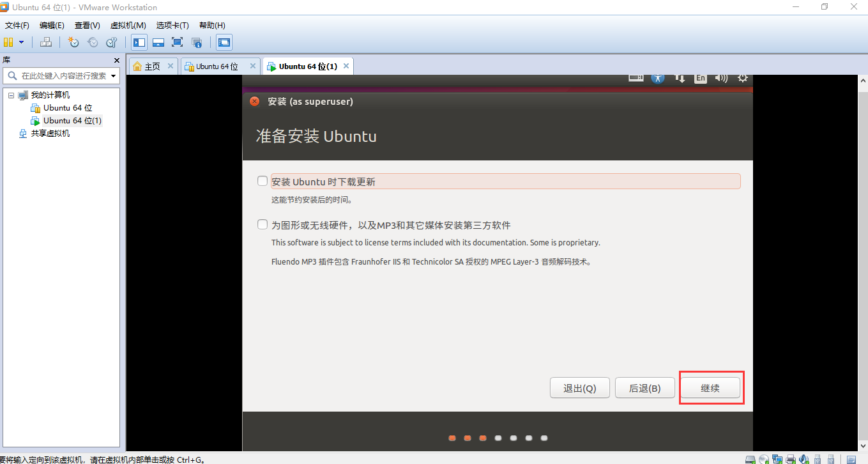This screenshot has width=868, height=464.
Task: Collapse the 我的计算机 tree node
Action: pyautogui.click(x=11, y=95)
